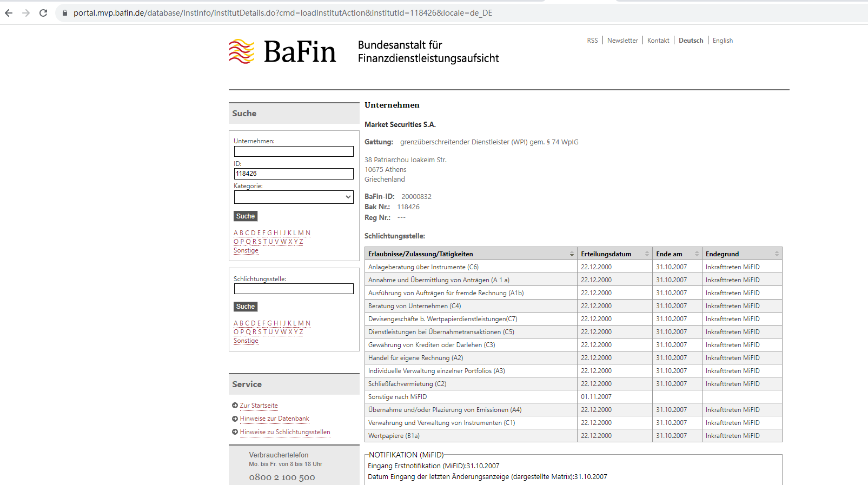Open the Kategorie dropdown
This screenshot has height=485, width=868.
[294, 197]
